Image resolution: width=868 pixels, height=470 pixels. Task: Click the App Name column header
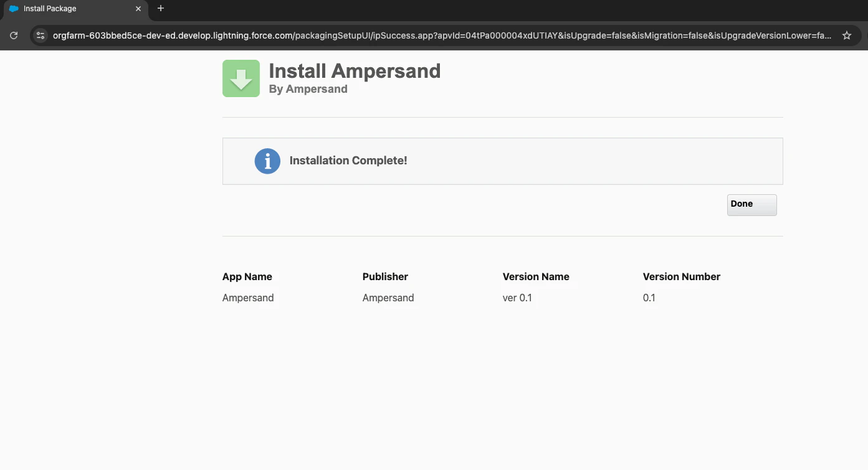pyautogui.click(x=247, y=277)
